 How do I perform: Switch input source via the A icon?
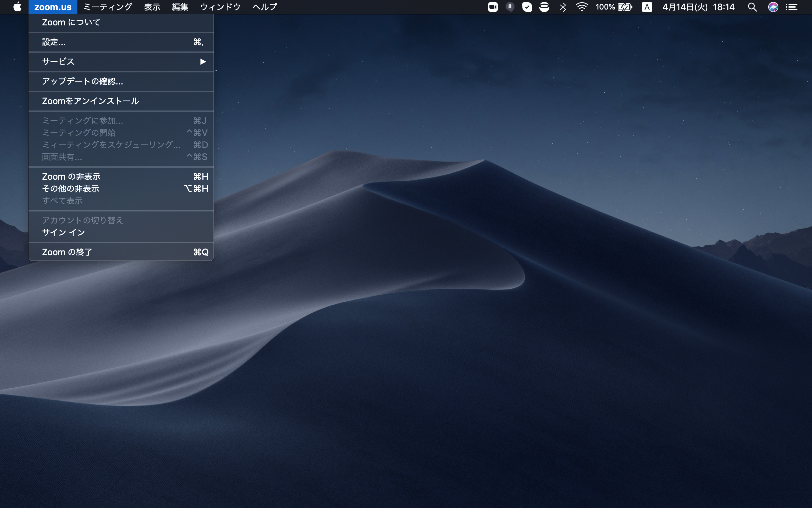pos(647,7)
